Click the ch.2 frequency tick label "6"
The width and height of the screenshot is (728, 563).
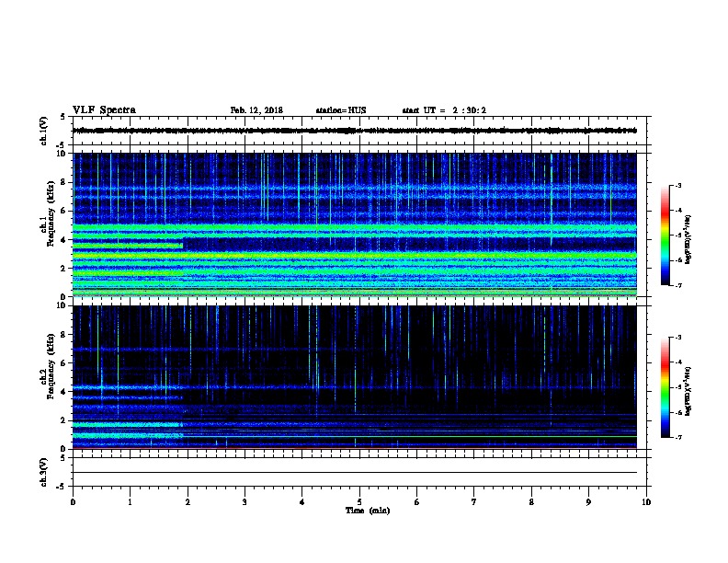63,362
